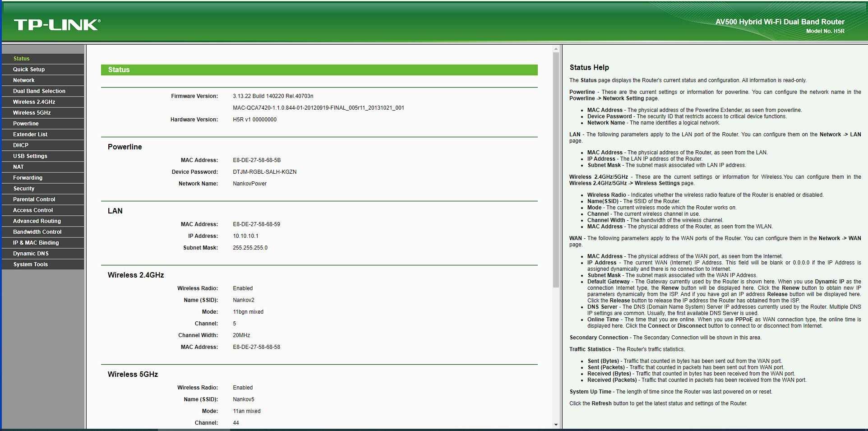Open System Tools menu
868x431 pixels.
click(x=43, y=264)
